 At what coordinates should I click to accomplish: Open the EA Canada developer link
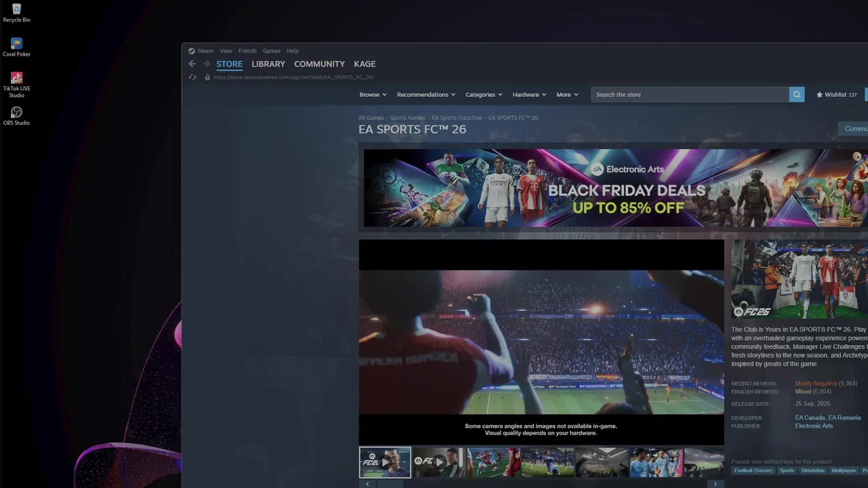tap(810, 418)
